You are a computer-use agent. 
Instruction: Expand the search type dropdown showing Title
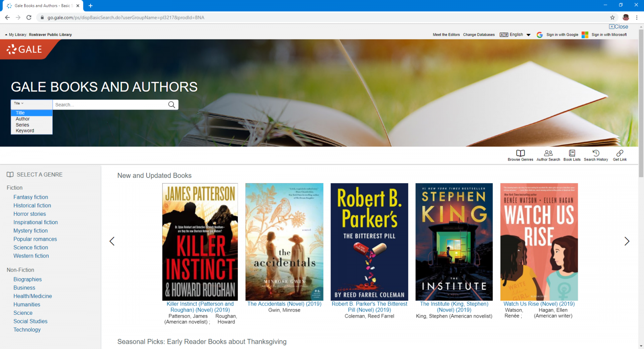[31, 104]
